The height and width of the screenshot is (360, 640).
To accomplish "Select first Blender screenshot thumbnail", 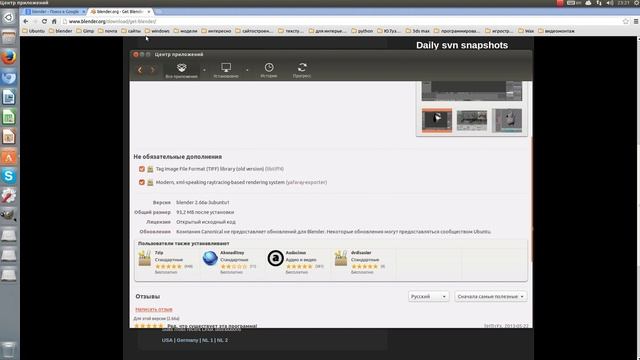I will coord(437,120).
